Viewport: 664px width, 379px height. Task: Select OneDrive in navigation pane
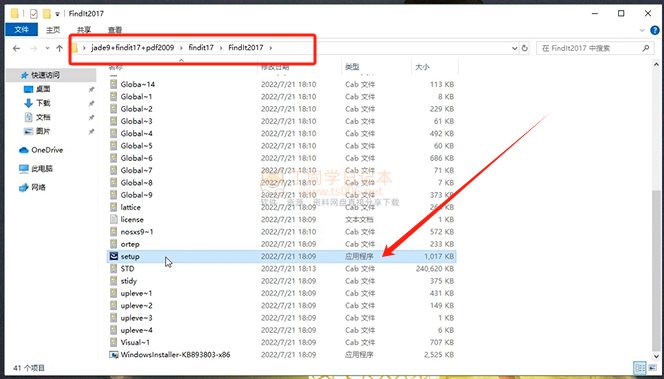pyautogui.click(x=47, y=150)
